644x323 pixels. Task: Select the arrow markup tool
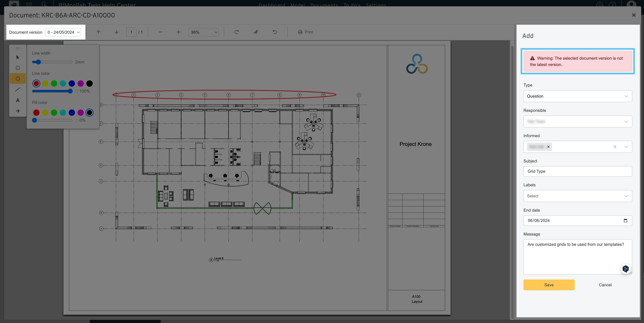click(18, 111)
